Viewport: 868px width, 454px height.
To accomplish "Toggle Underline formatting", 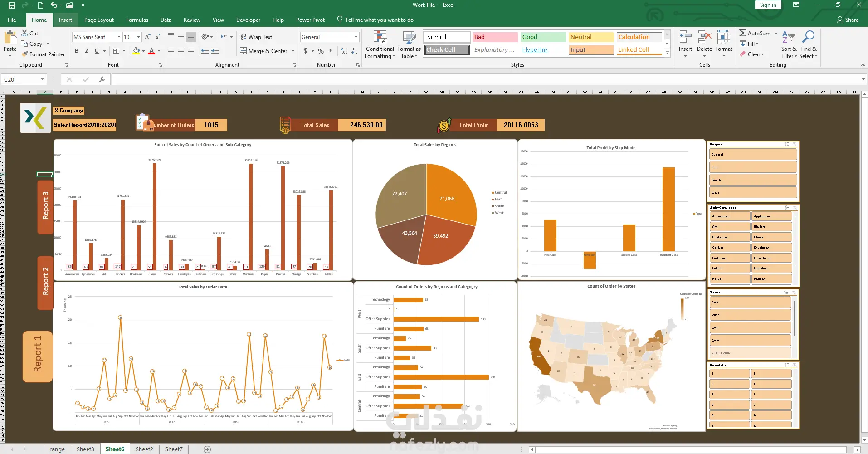I will pyautogui.click(x=97, y=51).
